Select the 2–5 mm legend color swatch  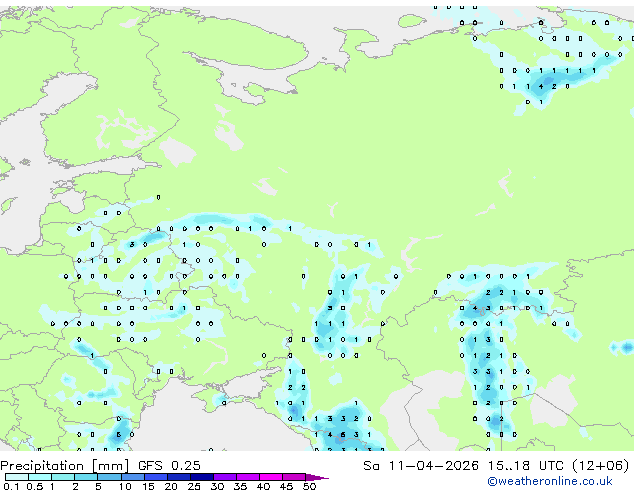coord(86,477)
